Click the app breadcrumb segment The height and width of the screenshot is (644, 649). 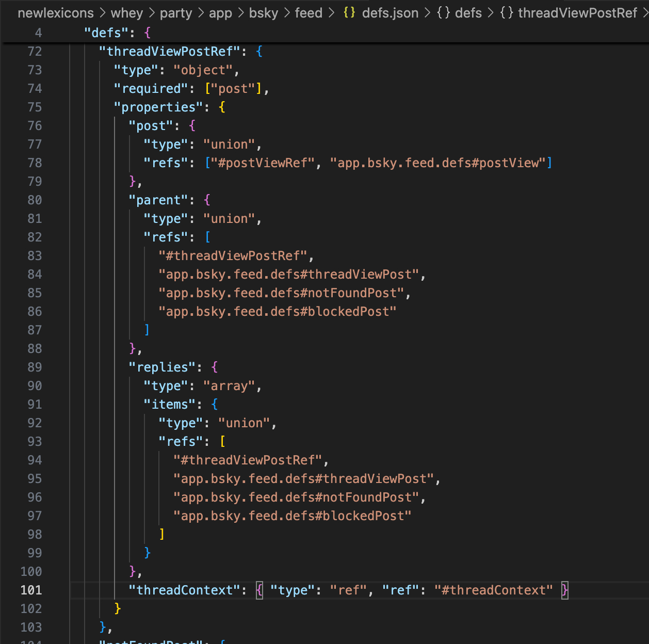(x=220, y=12)
